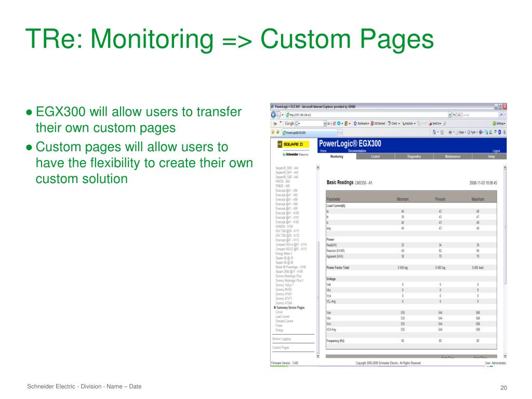Switch to the Diagnostics tab
The width and height of the screenshot is (532, 399).
pyautogui.click(x=414, y=156)
